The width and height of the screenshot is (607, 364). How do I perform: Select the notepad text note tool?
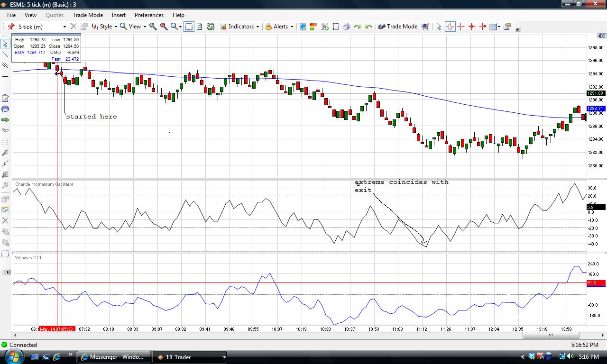(5, 98)
